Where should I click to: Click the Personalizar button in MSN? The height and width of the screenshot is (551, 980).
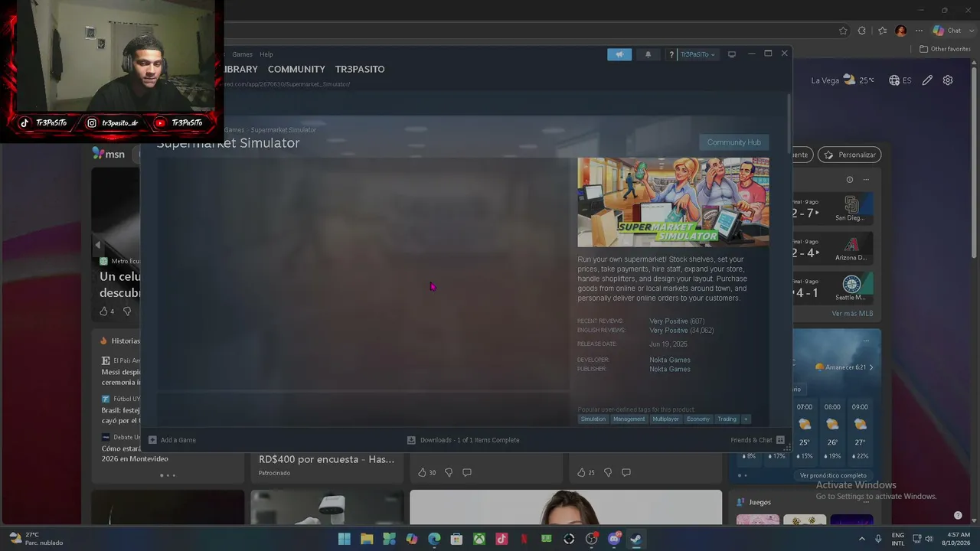pyautogui.click(x=849, y=155)
